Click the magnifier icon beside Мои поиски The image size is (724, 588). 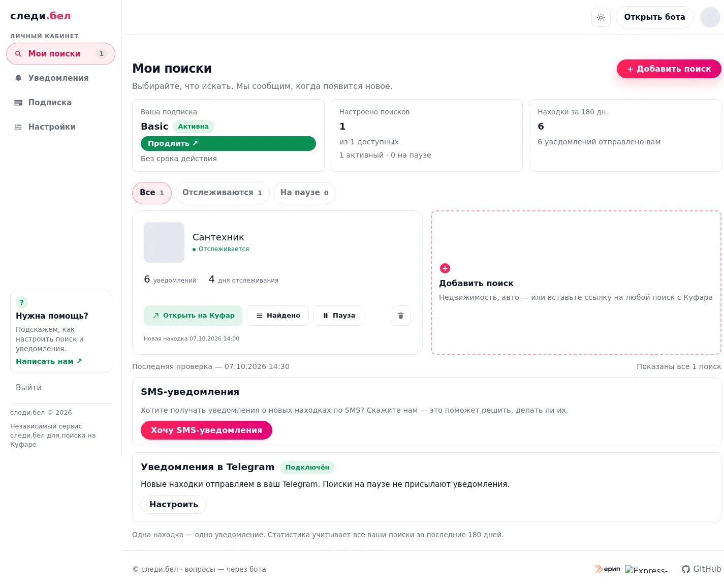pos(18,54)
